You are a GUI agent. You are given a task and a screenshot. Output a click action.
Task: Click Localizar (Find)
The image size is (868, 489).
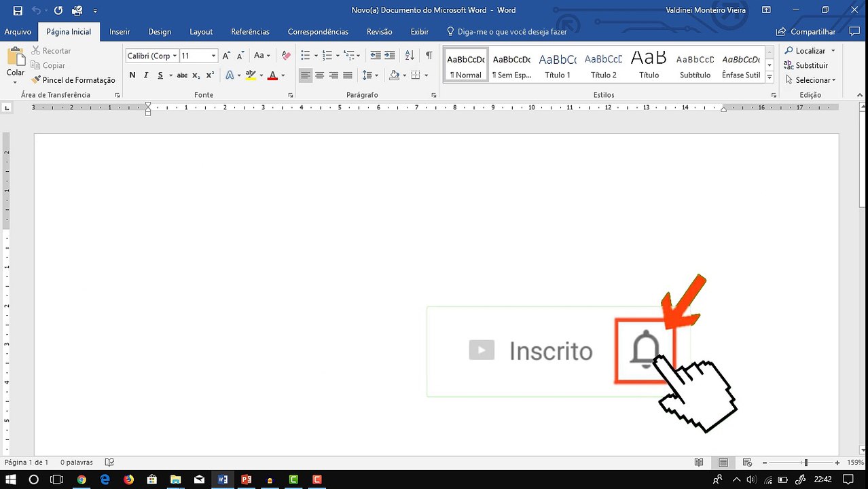point(806,51)
